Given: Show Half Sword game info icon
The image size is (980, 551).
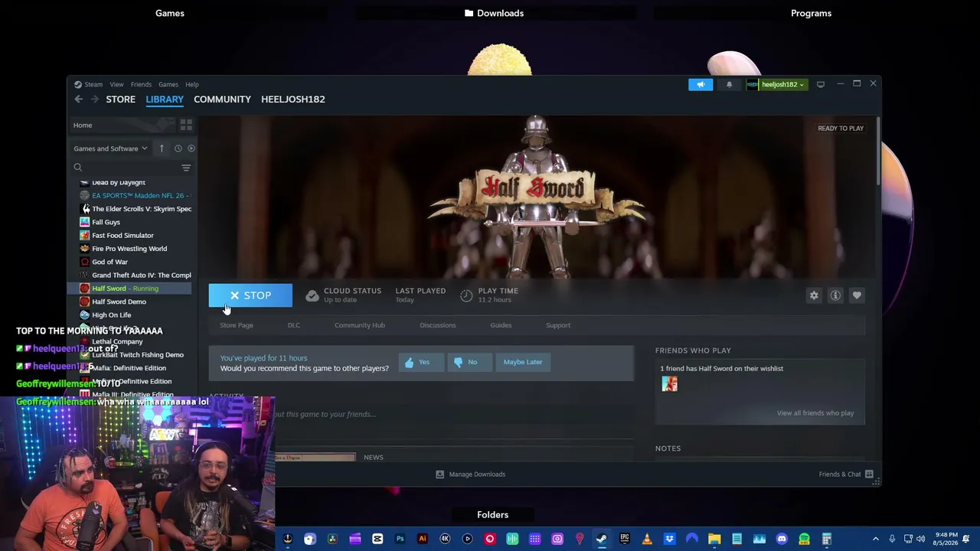Looking at the screenshot, I should click(835, 295).
